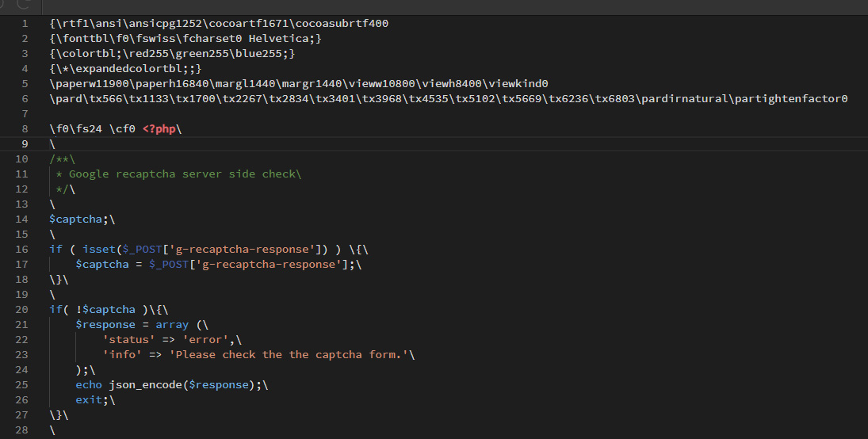Click line number 28 in the gutter
This screenshot has width=868, height=439.
click(x=21, y=430)
